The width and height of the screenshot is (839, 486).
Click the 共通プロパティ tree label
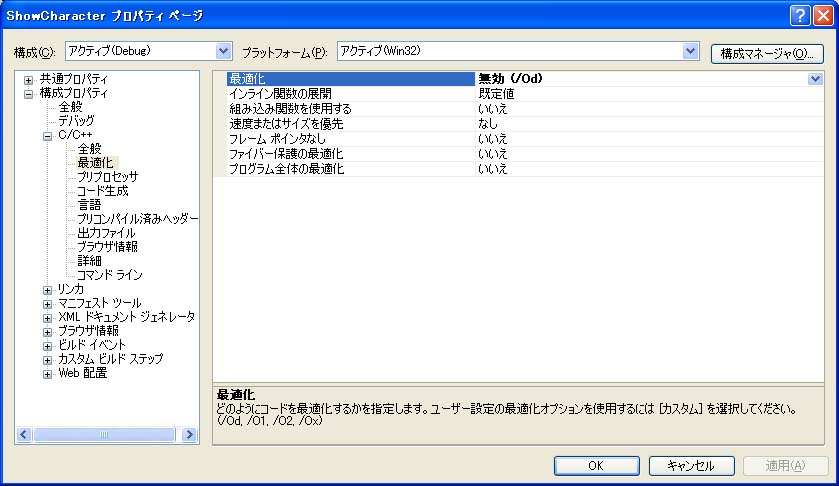click(74, 79)
